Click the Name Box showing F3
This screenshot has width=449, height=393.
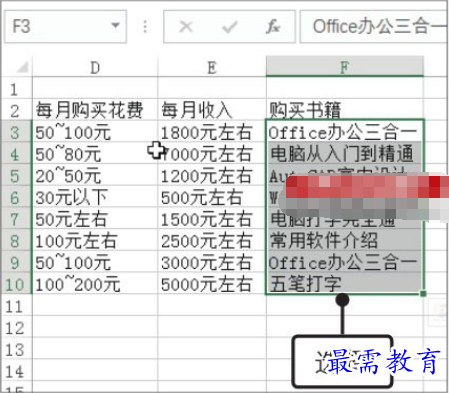point(65,26)
